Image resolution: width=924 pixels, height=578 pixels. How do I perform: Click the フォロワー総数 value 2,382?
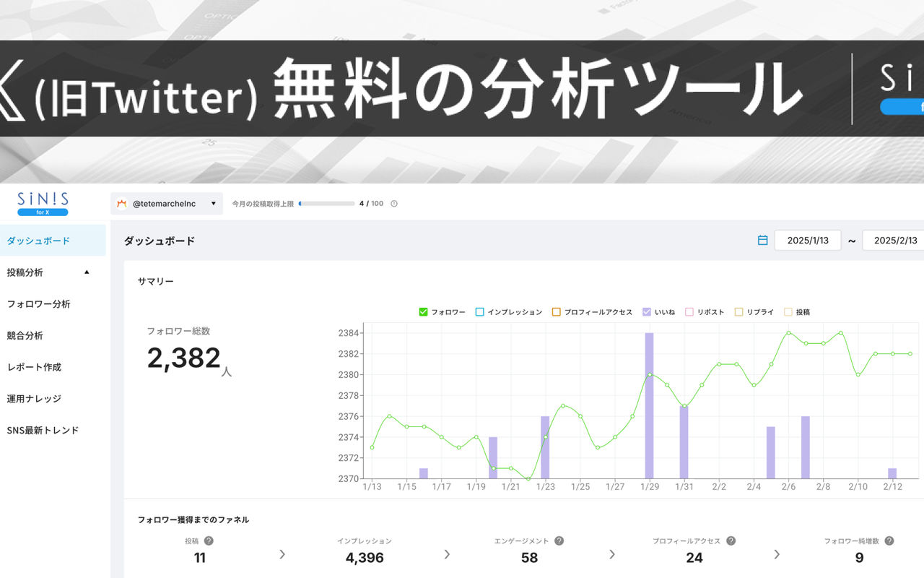pyautogui.click(x=184, y=358)
